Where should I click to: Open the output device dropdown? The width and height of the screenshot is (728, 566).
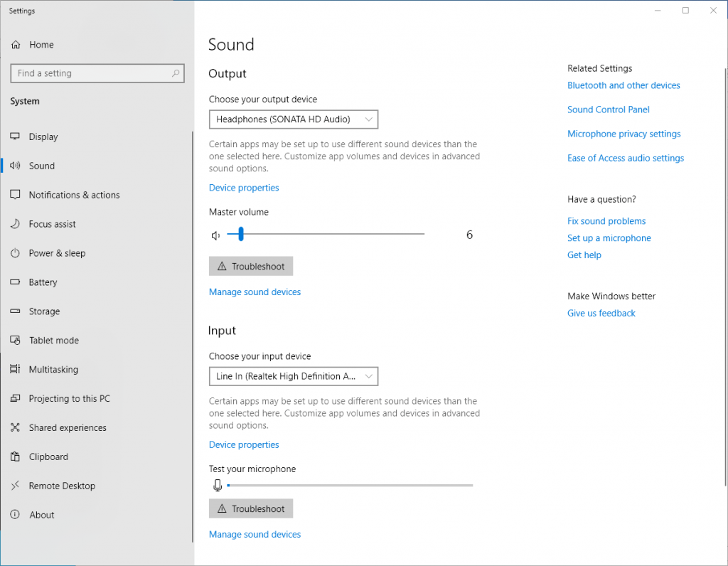pyautogui.click(x=293, y=119)
